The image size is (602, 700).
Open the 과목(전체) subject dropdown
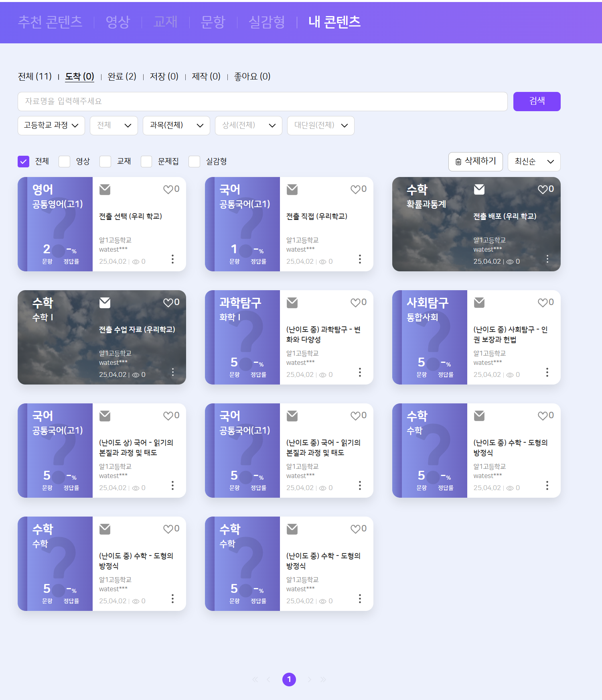176,126
